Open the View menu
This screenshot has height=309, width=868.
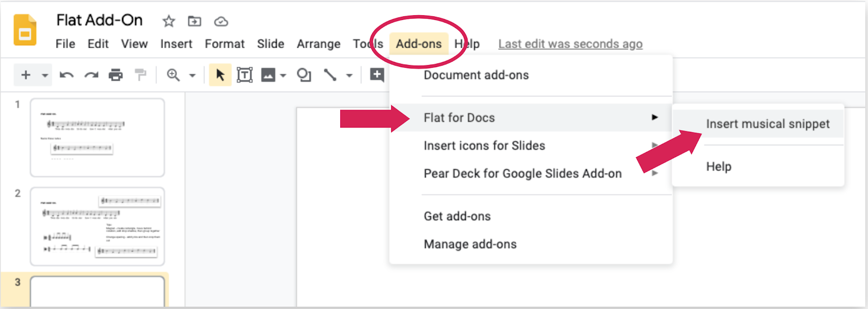point(135,44)
